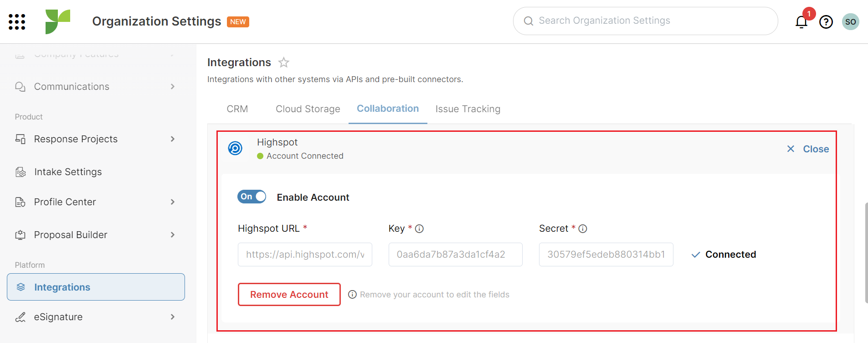Viewport: 868px width, 343px height.
Task: Click the Proposal Builder icon
Action: 20,235
